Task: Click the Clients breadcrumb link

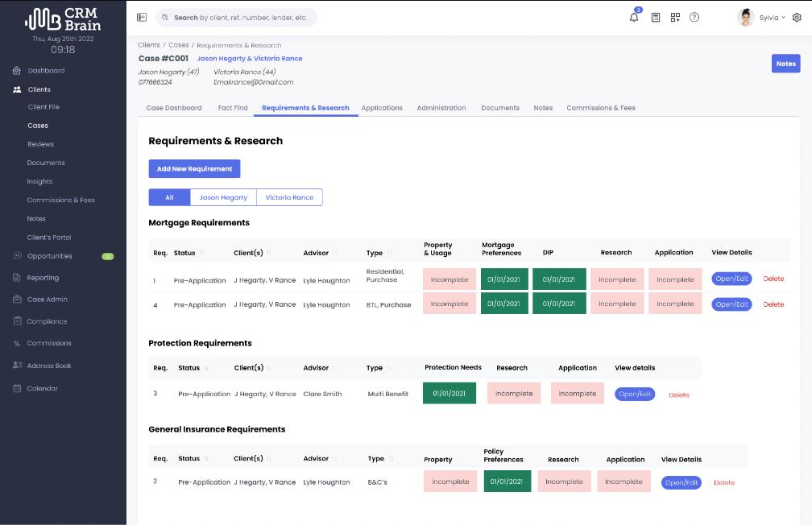Action: tap(148, 45)
